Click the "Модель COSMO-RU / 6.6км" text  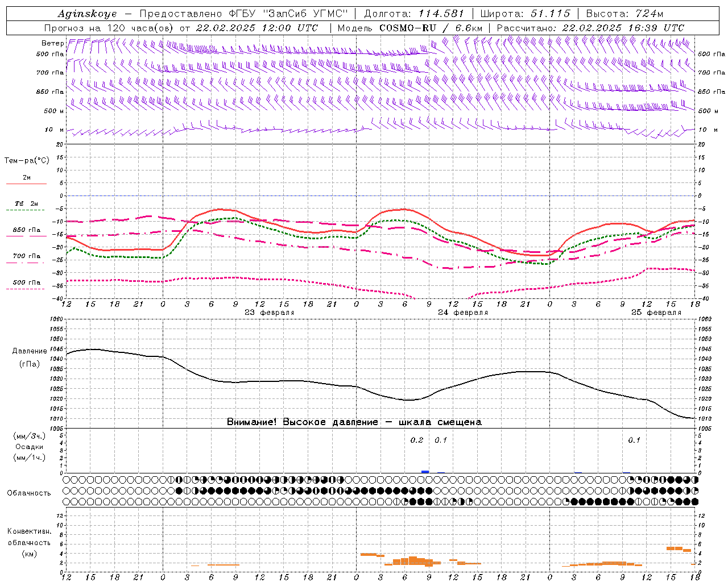tap(409, 28)
